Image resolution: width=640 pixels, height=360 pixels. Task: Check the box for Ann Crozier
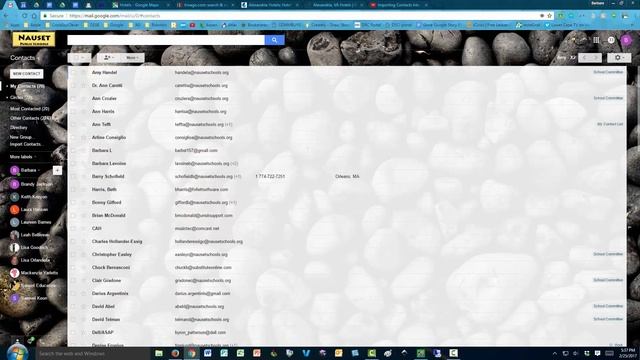point(73,99)
